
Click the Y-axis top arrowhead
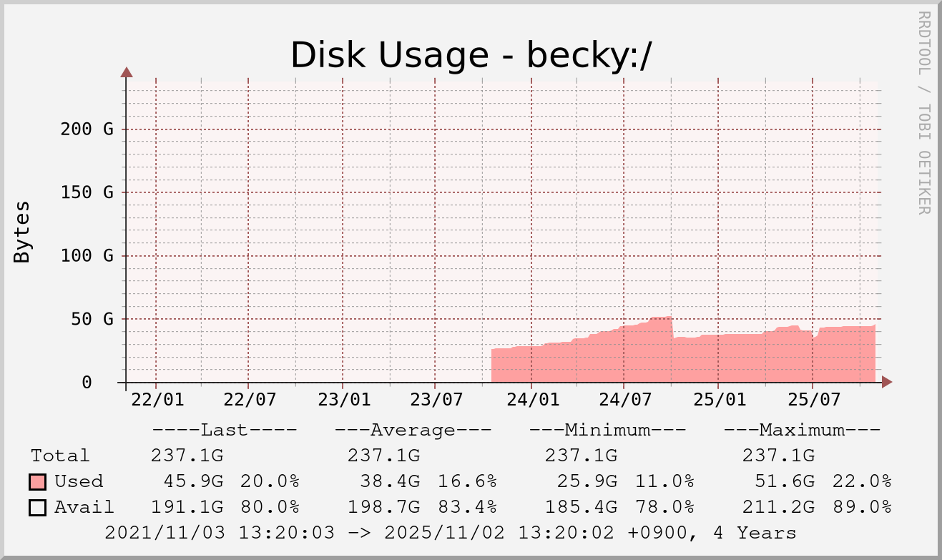pyautogui.click(x=127, y=72)
